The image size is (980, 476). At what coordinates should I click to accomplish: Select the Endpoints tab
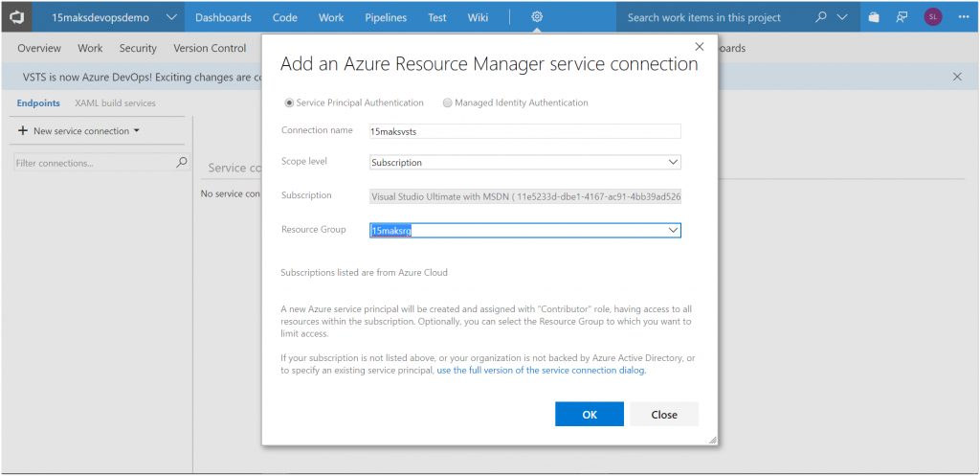(38, 103)
